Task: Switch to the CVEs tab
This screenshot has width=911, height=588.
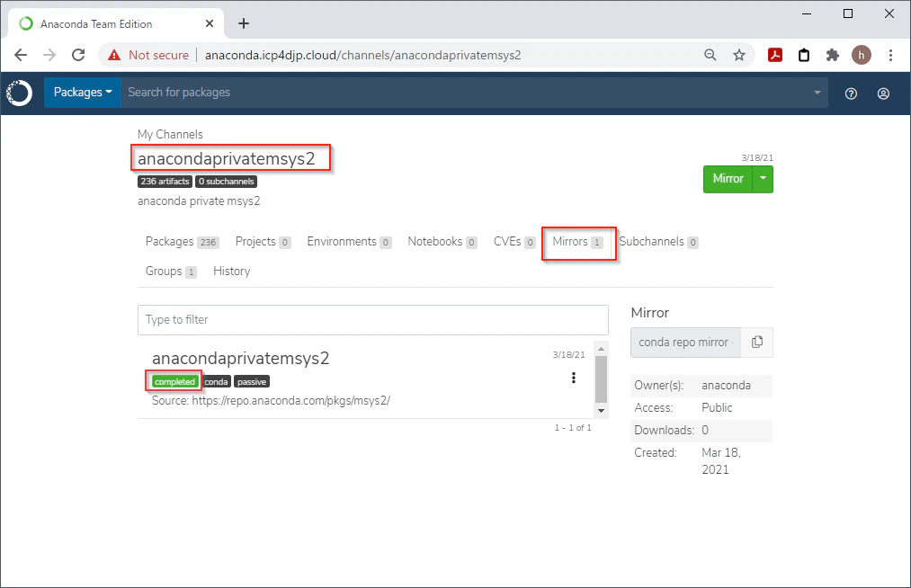Action: pos(514,242)
